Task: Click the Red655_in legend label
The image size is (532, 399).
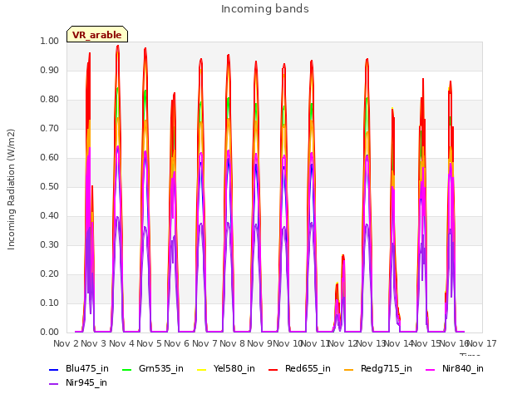Action: pos(308,368)
